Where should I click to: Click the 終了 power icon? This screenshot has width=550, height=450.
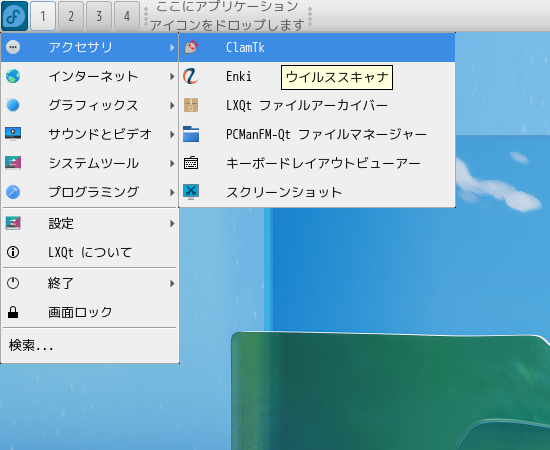[13, 283]
